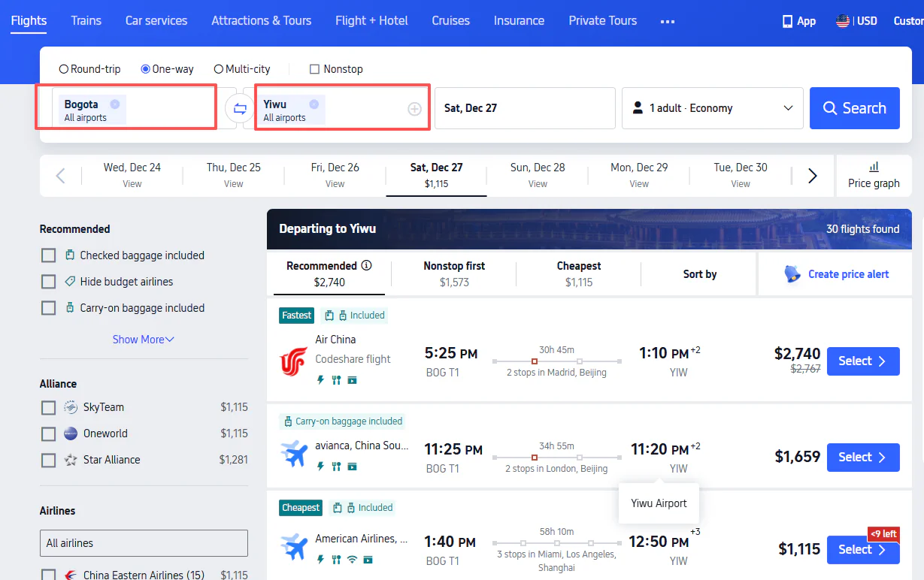Open the passenger and class dropdown
The image size is (924, 580).
711,108
